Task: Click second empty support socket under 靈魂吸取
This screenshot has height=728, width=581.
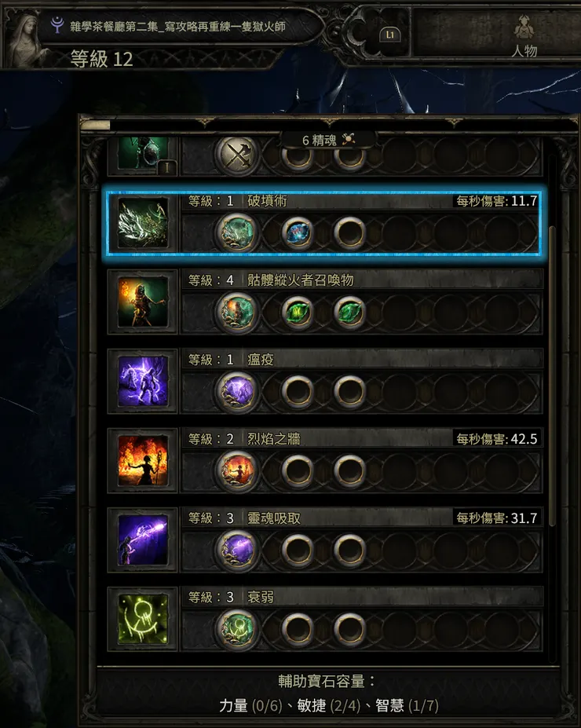Action: tap(349, 549)
